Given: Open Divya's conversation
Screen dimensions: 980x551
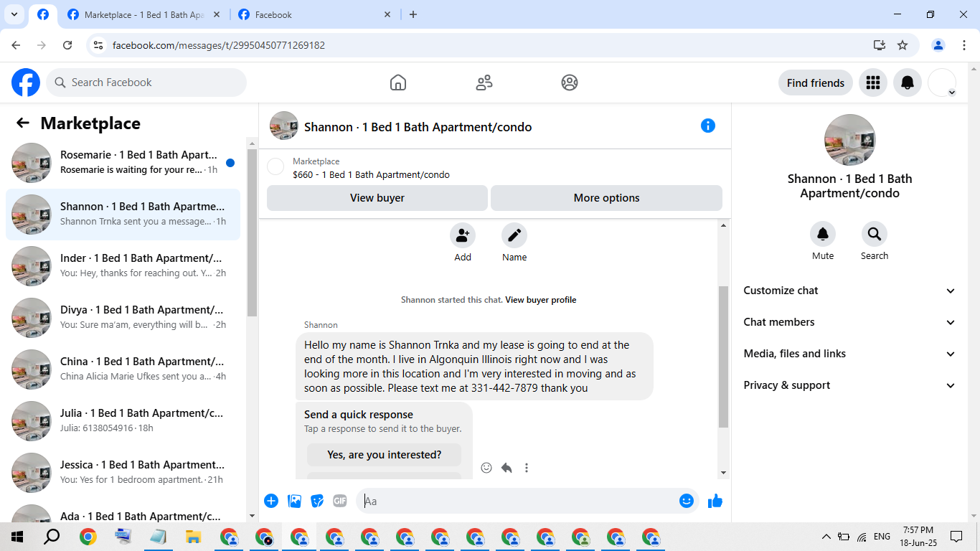Looking at the screenshot, I should tap(123, 318).
